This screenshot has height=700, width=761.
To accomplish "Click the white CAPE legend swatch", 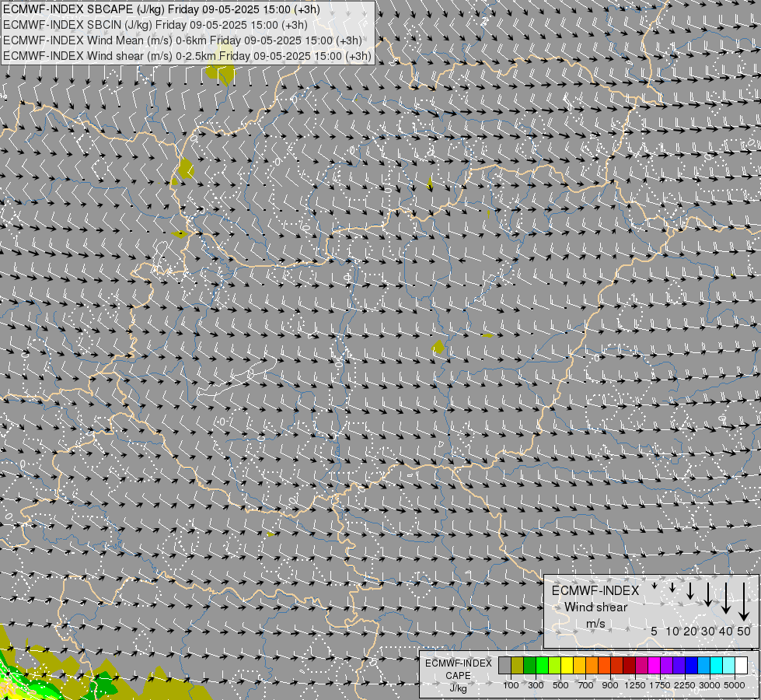I will pos(742,665).
